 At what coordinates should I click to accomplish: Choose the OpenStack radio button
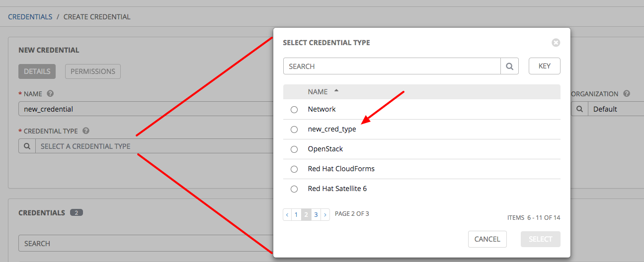[294, 149]
